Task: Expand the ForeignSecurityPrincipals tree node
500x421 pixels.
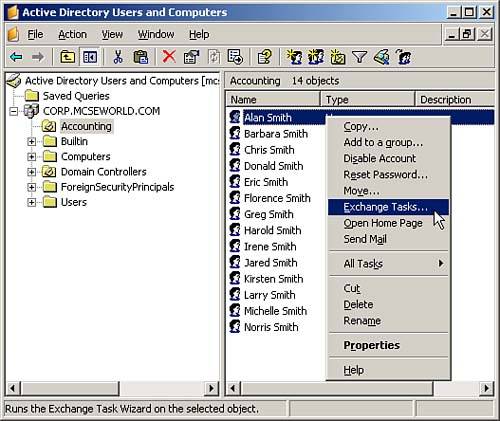Action: click(31, 187)
